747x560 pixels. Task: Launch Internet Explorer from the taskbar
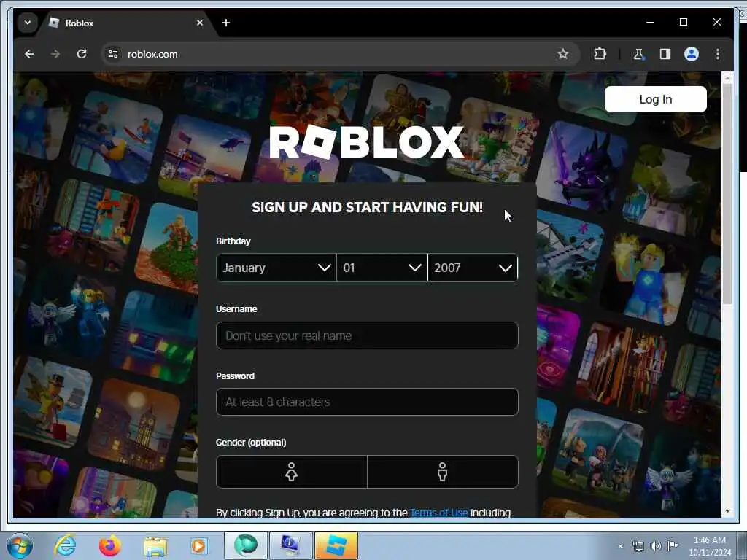tap(65, 545)
